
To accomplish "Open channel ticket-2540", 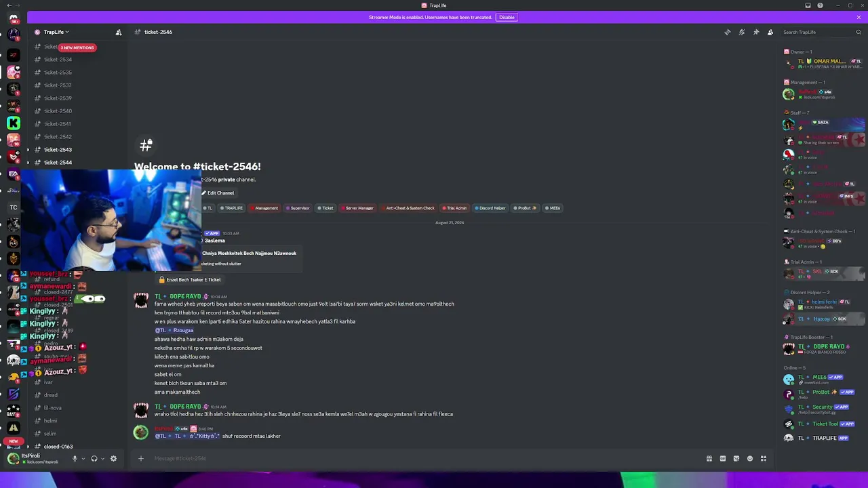I will (x=58, y=111).
